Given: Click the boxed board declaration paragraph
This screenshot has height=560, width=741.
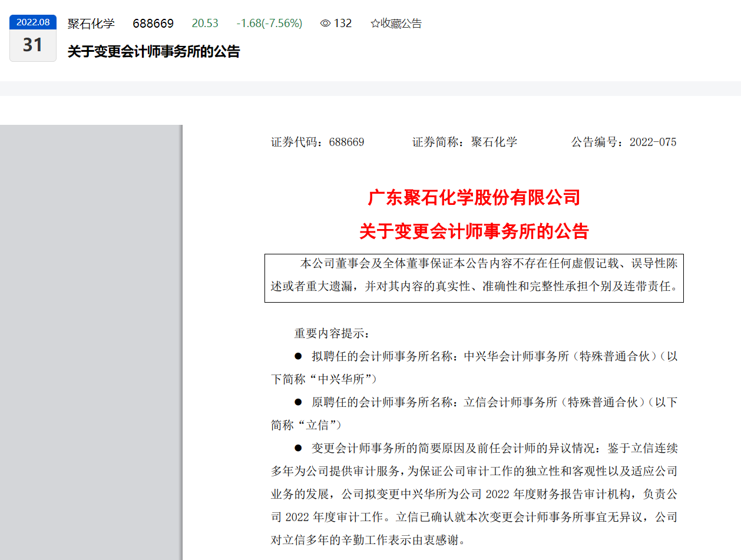Looking at the screenshot, I should 474,278.
